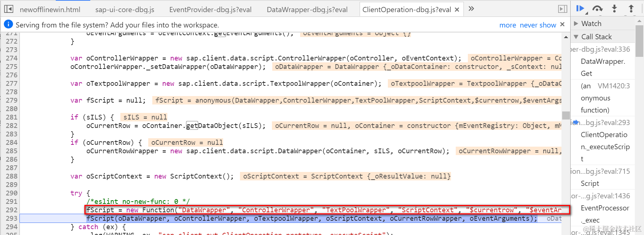The height and width of the screenshot is (235, 644).
Task: Switch to DataWrapper-dbg.js?eval tab
Action: tap(307, 10)
